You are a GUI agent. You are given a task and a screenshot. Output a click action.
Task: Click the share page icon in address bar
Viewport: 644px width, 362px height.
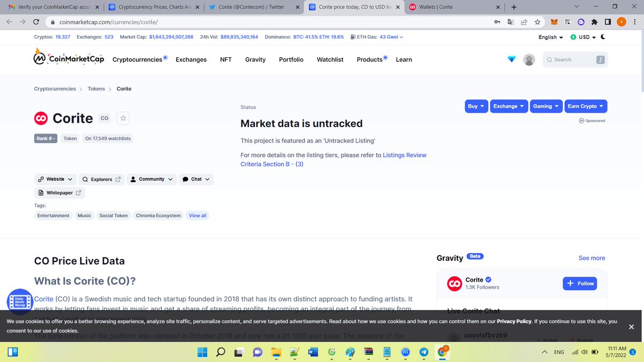coord(524,22)
